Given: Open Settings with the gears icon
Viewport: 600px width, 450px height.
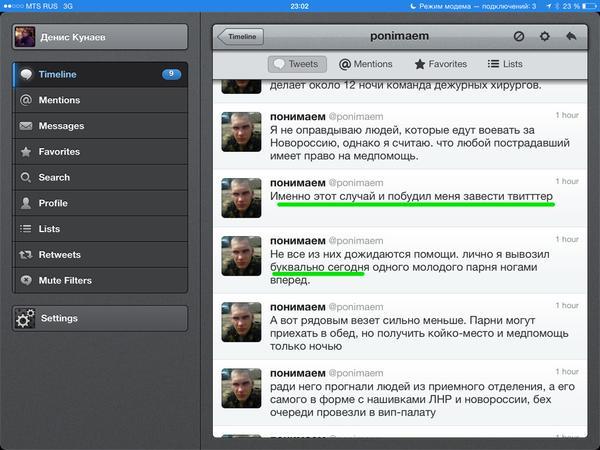Looking at the screenshot, I should (x=99, y=318).
